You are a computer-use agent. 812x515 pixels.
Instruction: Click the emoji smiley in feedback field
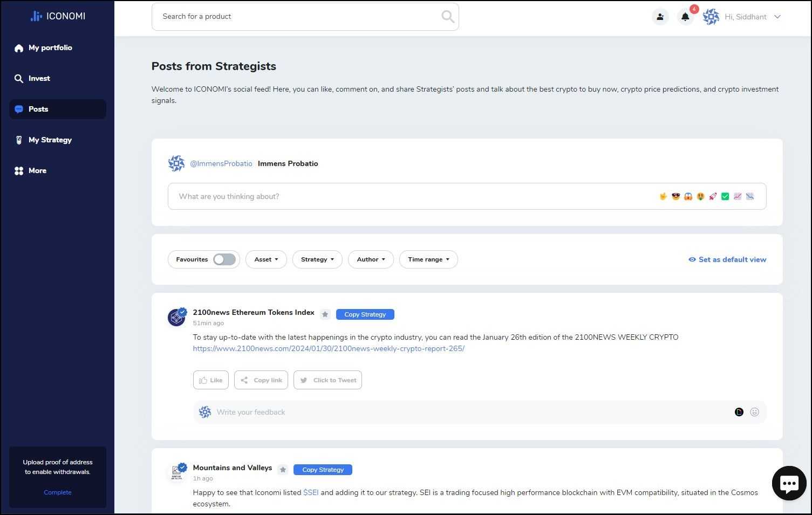tap(754, 412)
